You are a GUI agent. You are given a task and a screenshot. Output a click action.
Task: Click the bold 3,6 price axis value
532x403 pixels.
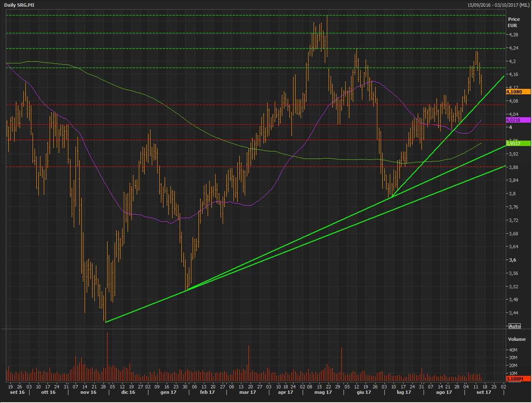click(x=512, y=260)
